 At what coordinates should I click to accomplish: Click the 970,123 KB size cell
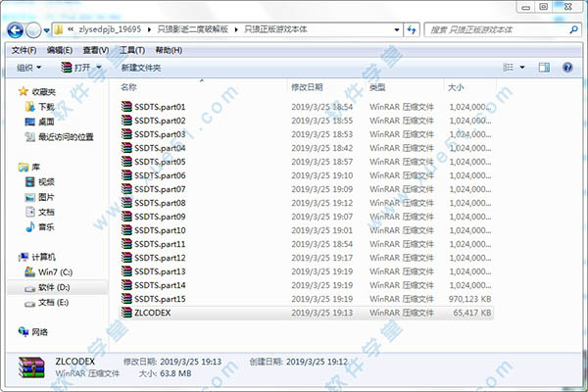469,299
